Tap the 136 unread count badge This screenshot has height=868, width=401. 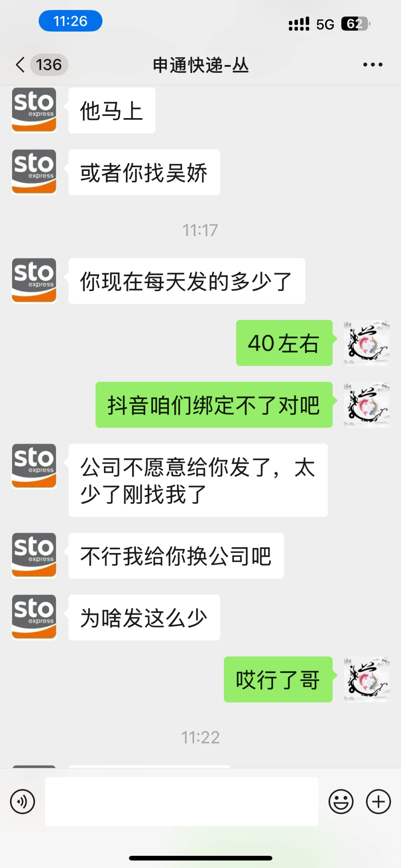point(49,65)
